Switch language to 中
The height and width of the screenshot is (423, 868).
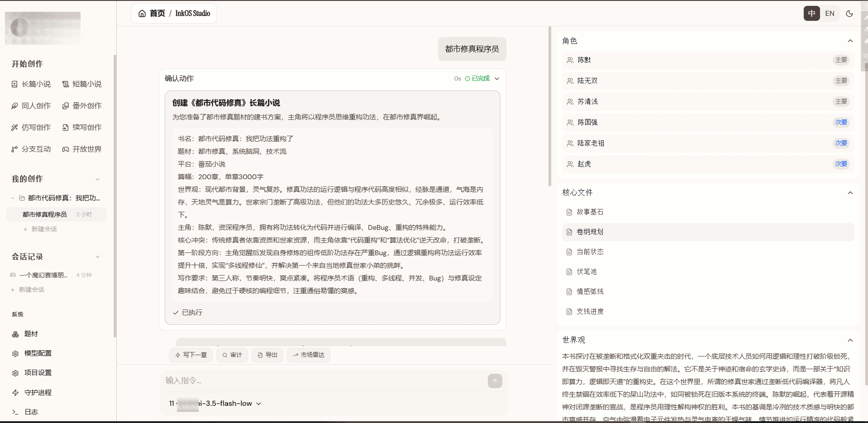(x=811, y=14)
